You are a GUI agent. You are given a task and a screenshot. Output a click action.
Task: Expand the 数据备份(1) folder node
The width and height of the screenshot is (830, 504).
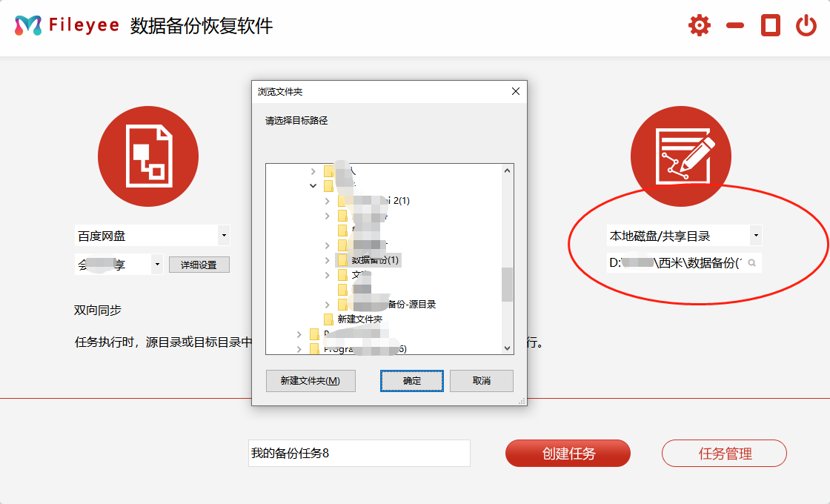coord(328,260)
